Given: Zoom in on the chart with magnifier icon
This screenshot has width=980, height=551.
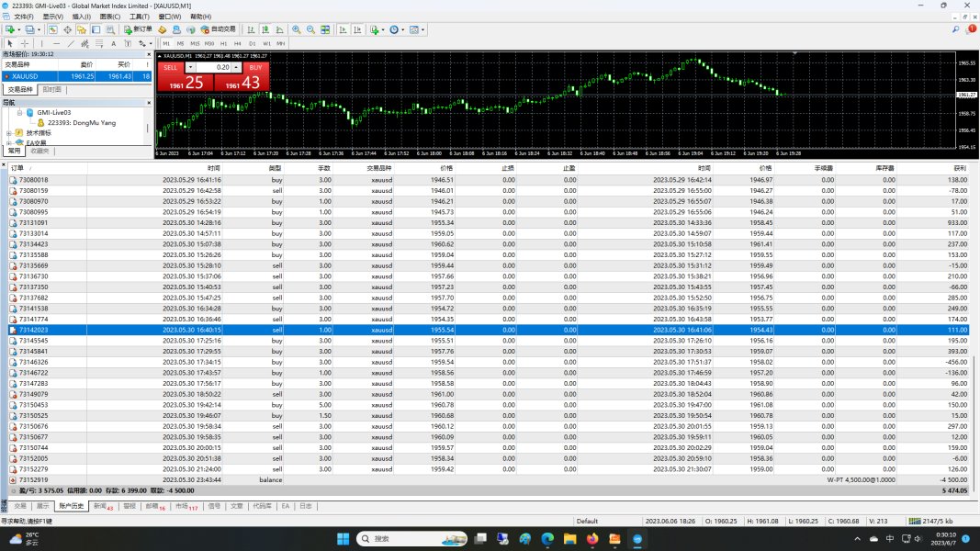Looking at the screenshot, I should click(297, 29).
